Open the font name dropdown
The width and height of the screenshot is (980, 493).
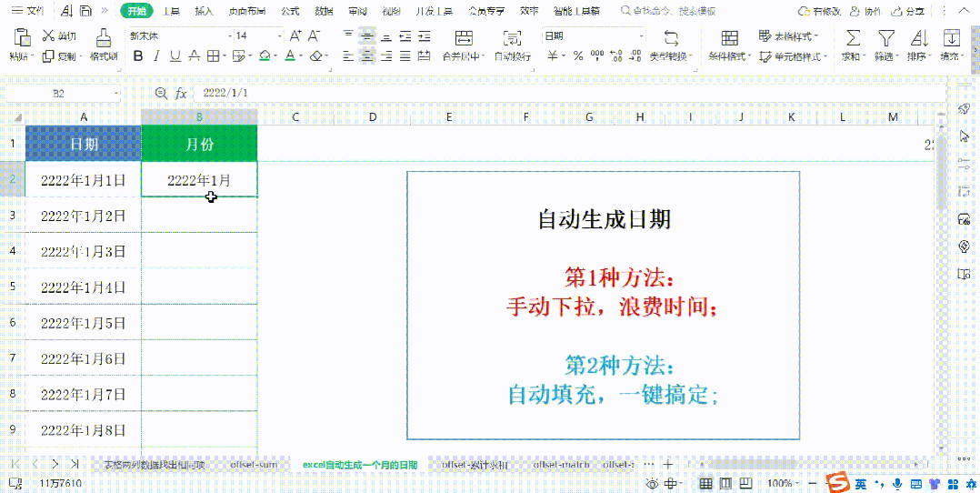228,36
